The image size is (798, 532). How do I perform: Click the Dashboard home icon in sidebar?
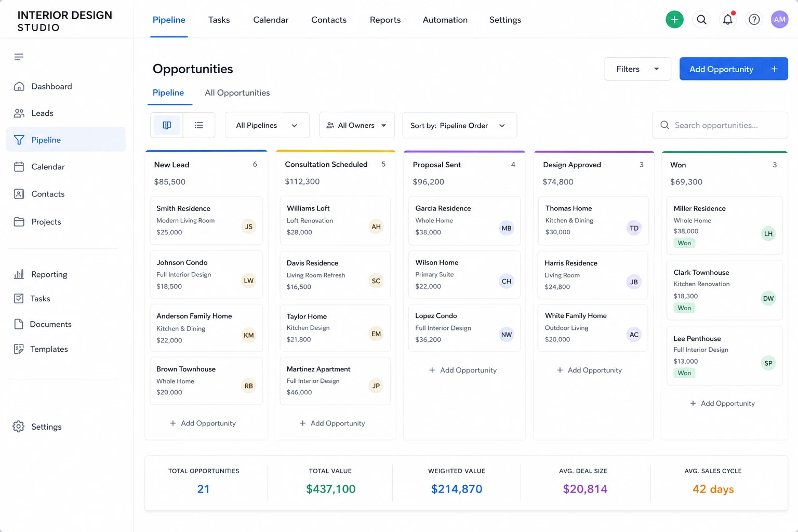pyautogui.click(x=19, y=86)
